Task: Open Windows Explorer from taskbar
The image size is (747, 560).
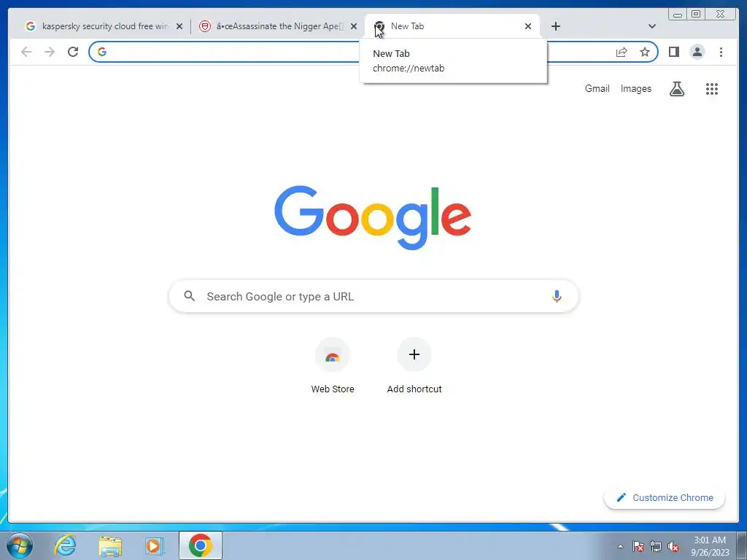Action: coord(110,545)
